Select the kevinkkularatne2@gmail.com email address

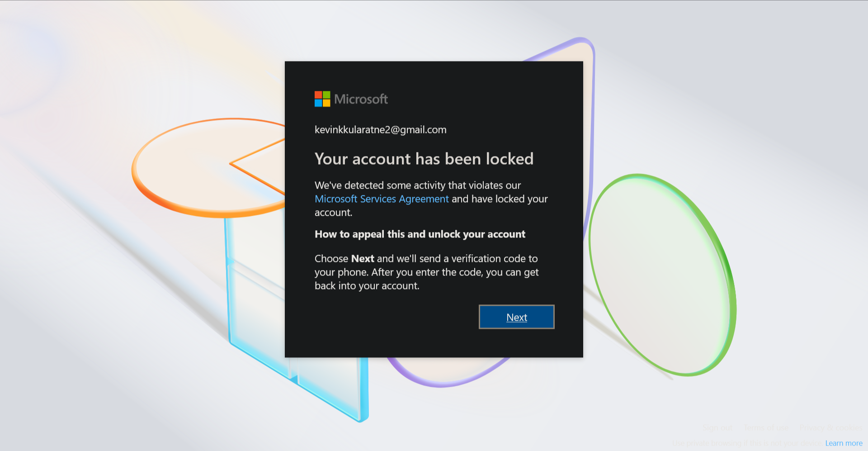tap(380, 130)
